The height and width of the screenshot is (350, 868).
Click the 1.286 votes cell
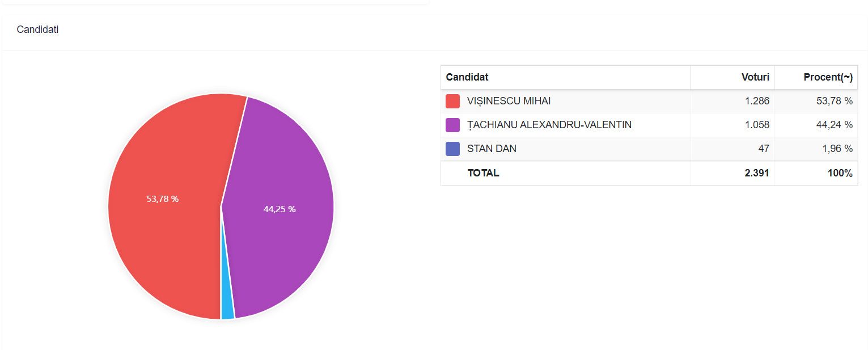(756, 102)
